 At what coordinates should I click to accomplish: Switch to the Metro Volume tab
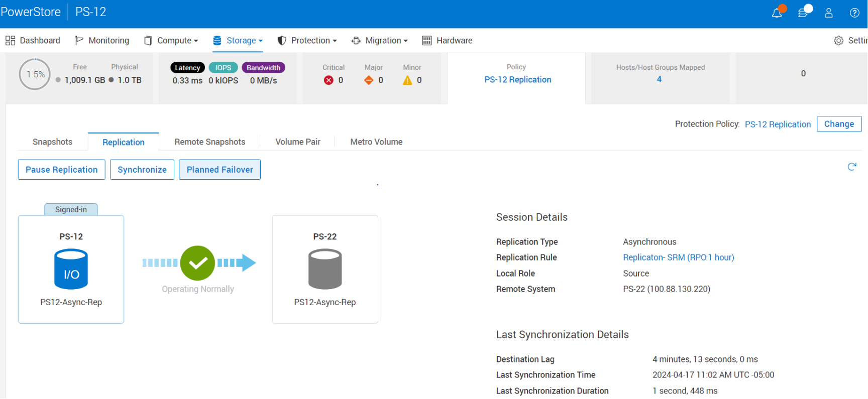377,142
